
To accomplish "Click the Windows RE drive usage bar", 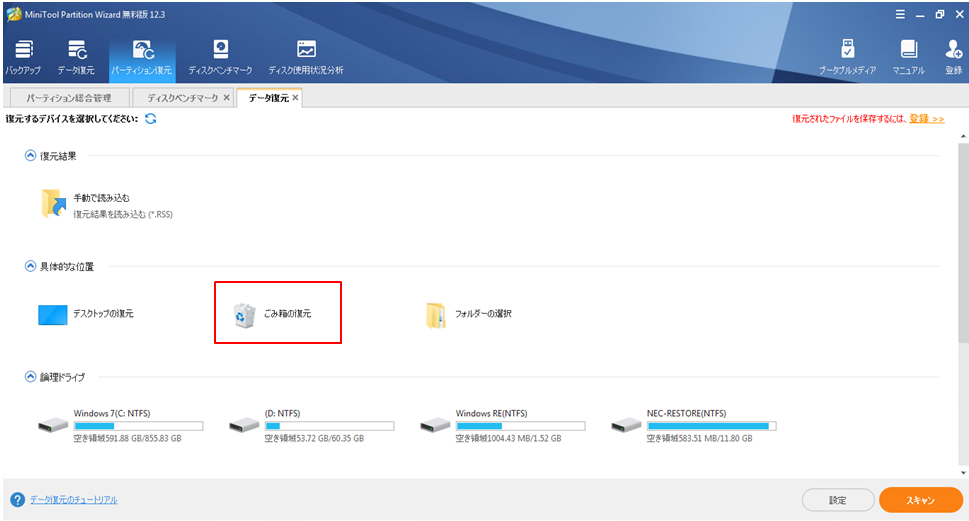I will (520, 426).
